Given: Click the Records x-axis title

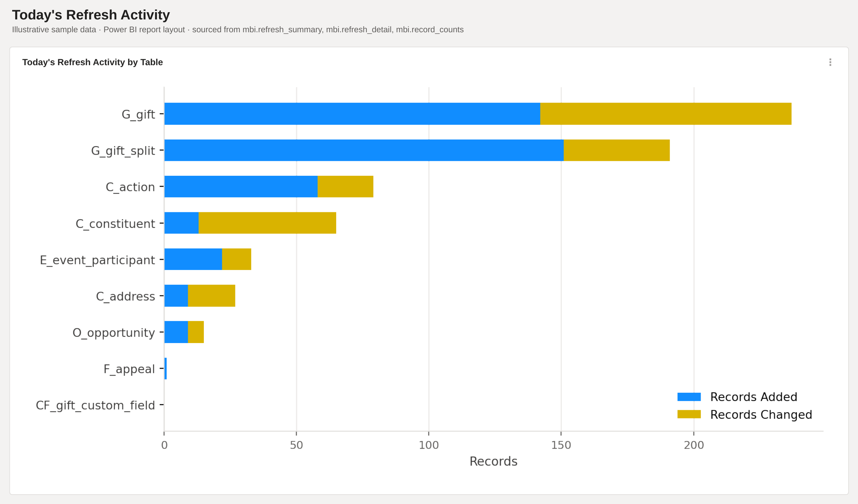Looking at the screenshot, I should tap(493, 462).
